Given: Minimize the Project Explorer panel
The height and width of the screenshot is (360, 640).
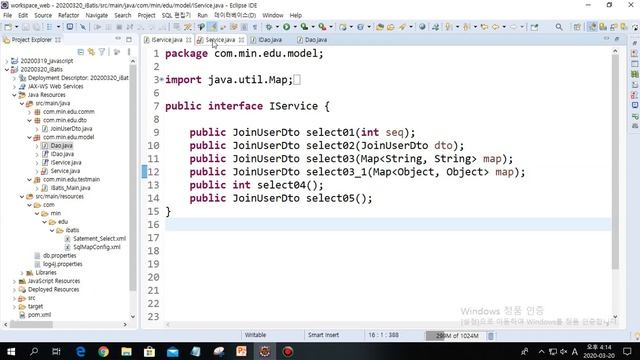Looking at the screenshot, I should (118, 39).
